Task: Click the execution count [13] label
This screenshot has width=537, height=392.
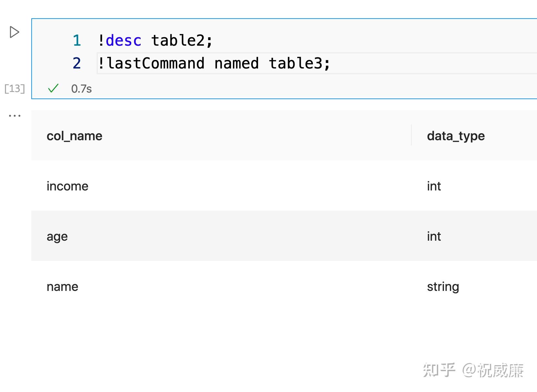Action: 15,89
